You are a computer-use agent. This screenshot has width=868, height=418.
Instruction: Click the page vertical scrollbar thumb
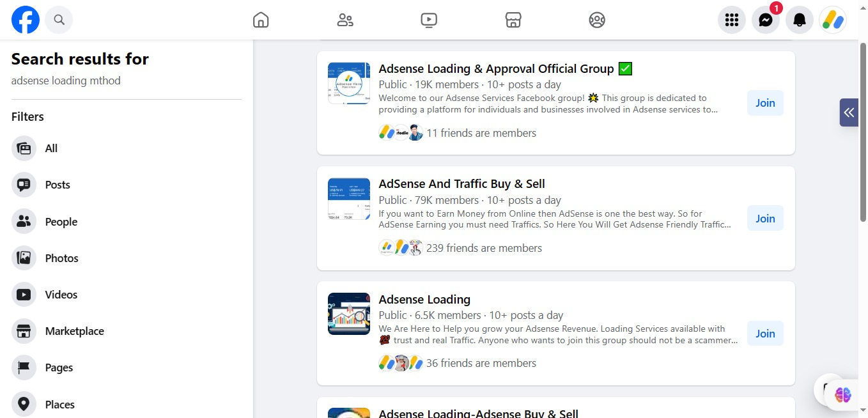click(x=863, y=133)
